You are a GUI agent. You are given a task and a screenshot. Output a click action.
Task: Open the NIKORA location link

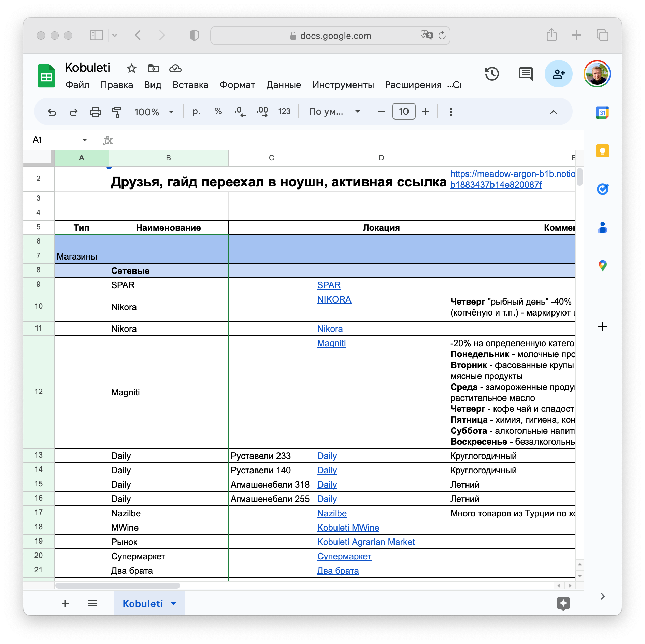334,299
